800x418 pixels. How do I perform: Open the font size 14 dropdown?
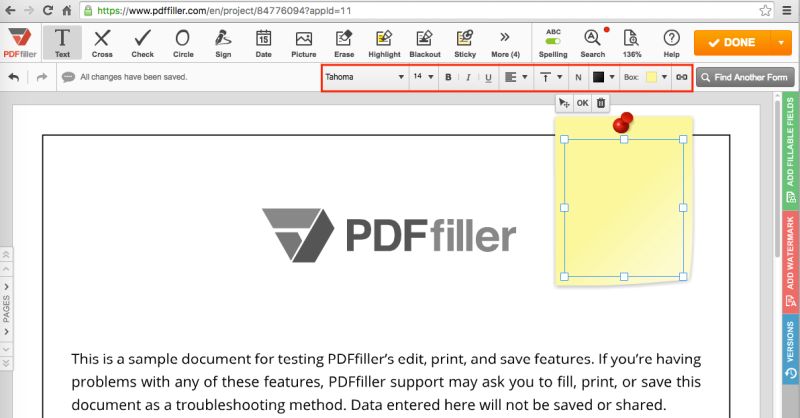click(x=423, y=77)
